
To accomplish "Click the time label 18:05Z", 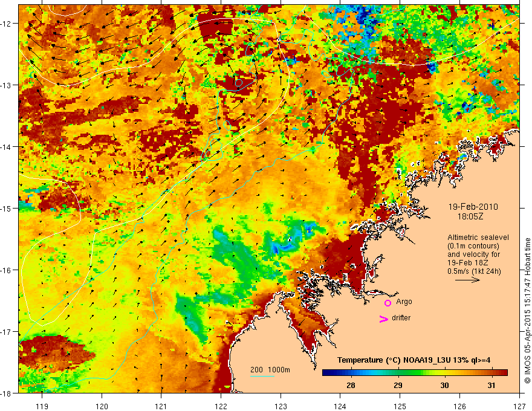I will coord(470,216).
